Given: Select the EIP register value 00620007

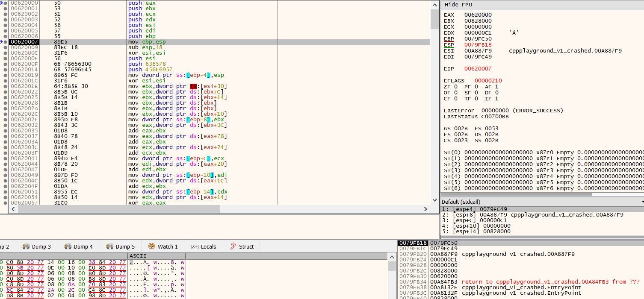Looking at the screenshot, I should (478, 69).
